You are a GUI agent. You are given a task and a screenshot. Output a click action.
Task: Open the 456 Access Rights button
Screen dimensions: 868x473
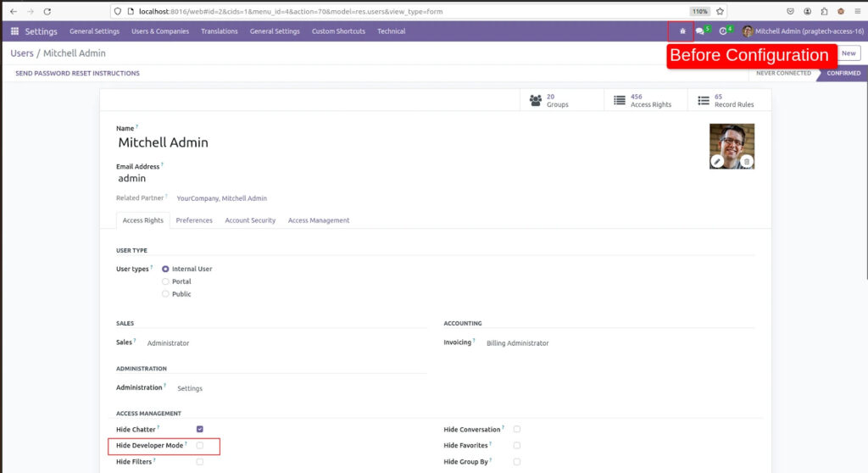coord(643,100)
